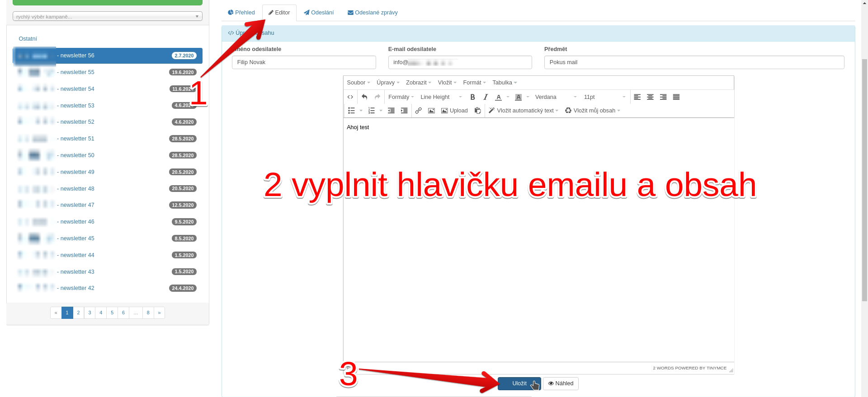This screenshot has width=868, height=397.
Task: Open the Line Height dropdown
Action: (x=441, y=97)
